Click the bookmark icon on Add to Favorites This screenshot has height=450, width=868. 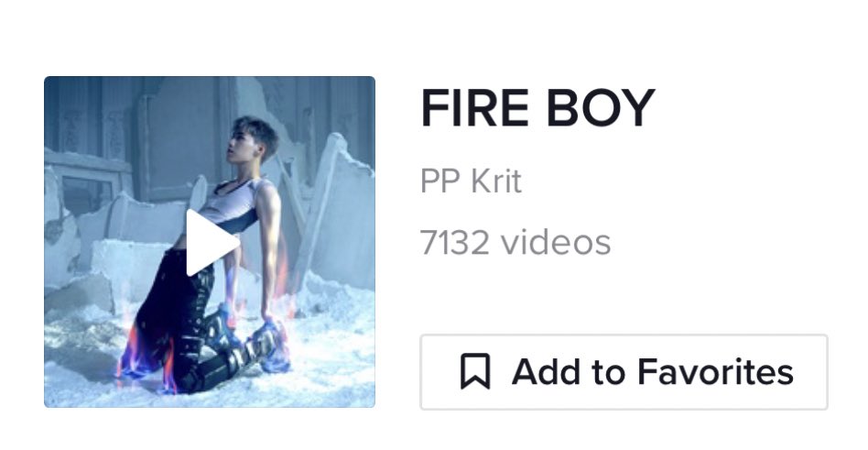pos(475,372)
